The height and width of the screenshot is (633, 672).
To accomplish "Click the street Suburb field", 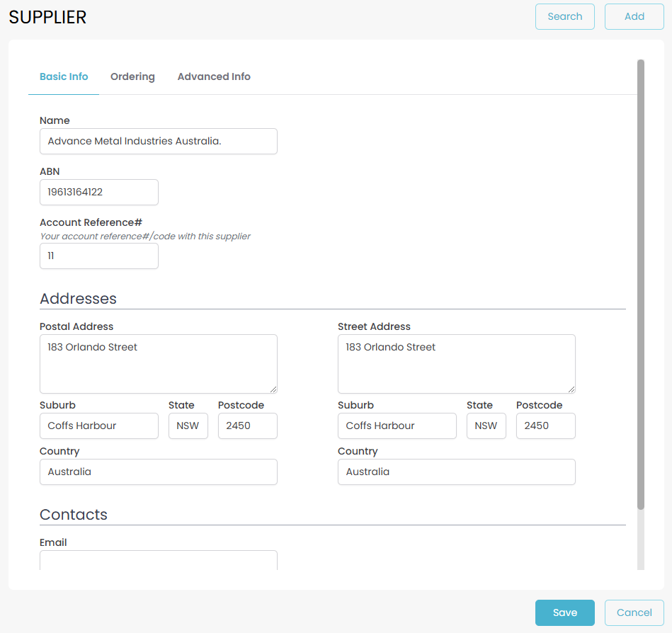I will click(397, 426).
